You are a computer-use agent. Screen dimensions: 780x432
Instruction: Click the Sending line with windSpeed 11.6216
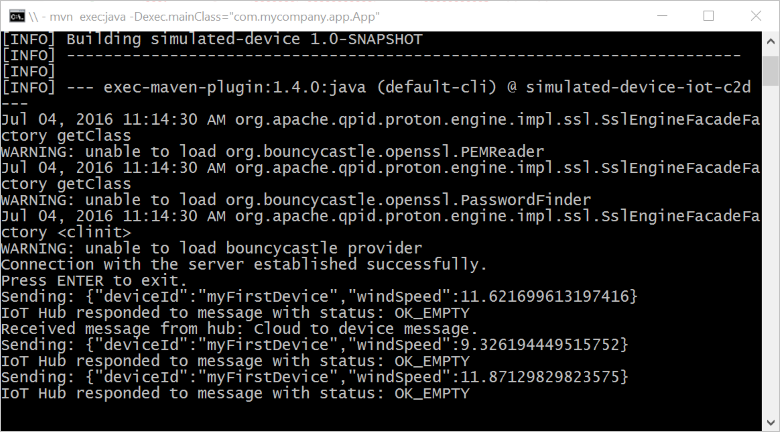pos(318,296)
